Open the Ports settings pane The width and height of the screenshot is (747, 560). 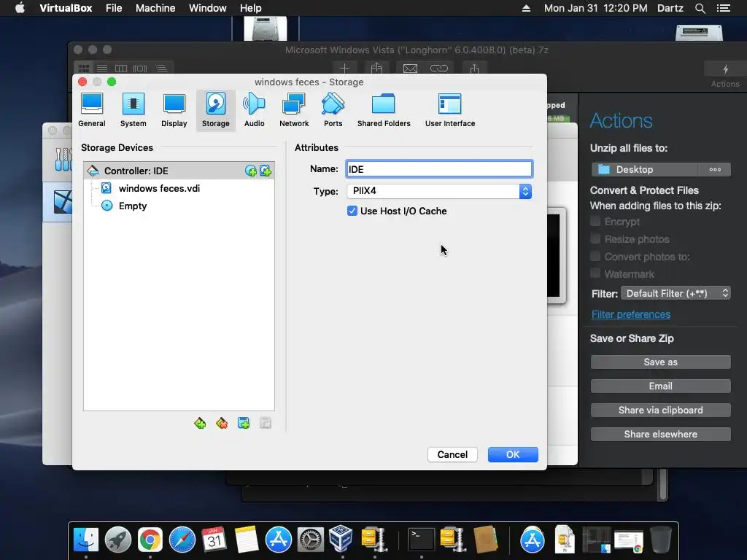[333, 111]
